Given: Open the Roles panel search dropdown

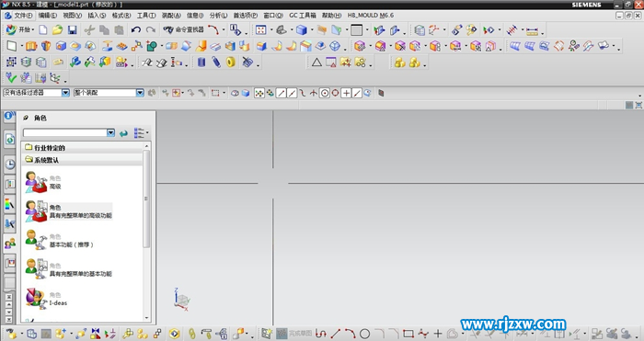Looking at the screenshot, I should 111,132.
